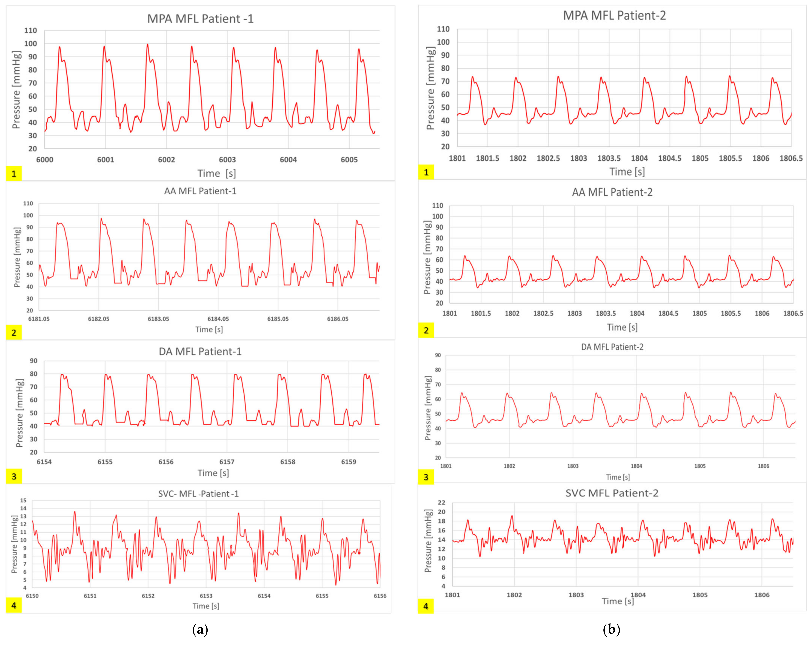Viewport: 812px width, 647px height.
Task: Select the SVC MFL Patient-2 title
Action: click(x=612, y=493)
